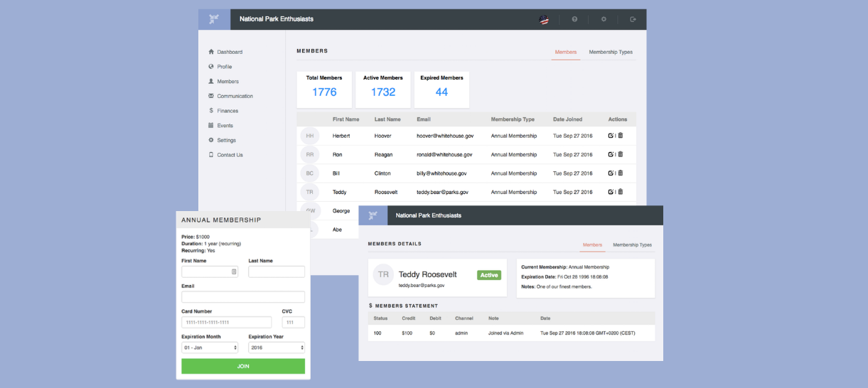This screenshot has height=388, width=868.
Task: Click the George row first name cell
Action: coord(341,211)
